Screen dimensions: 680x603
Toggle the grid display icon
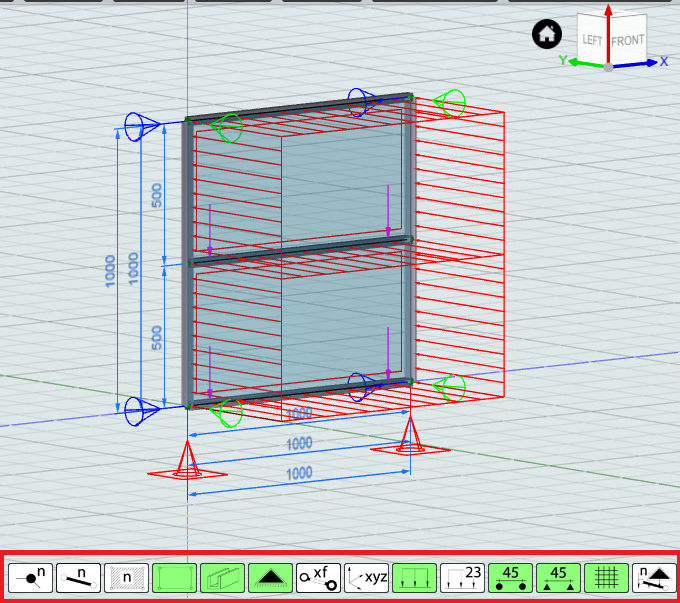point(607,578)
